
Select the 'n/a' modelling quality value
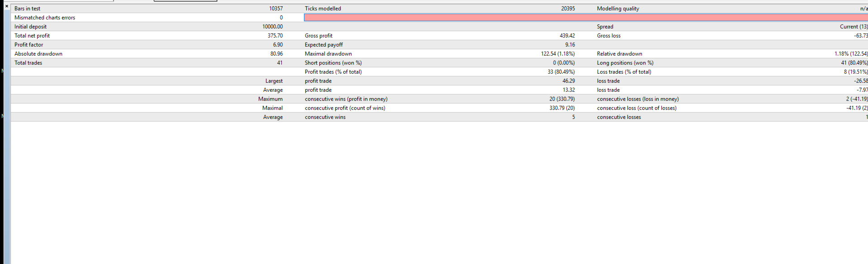864,9
